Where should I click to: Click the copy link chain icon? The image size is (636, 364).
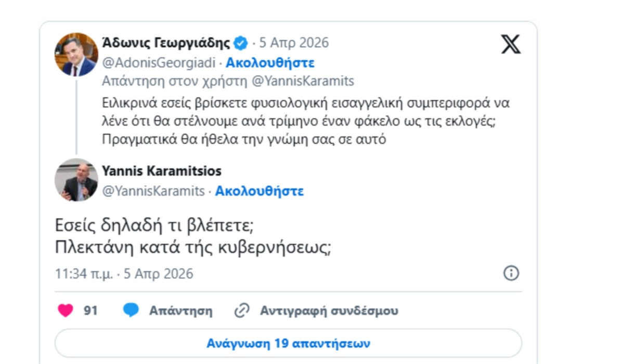(242, 310)
